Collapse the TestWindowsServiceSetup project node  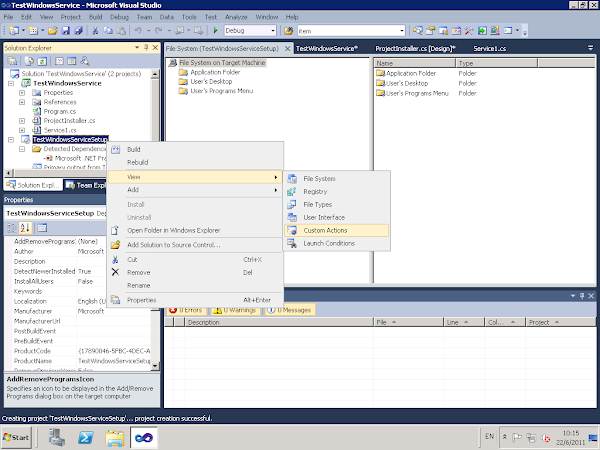pos(11,140)
